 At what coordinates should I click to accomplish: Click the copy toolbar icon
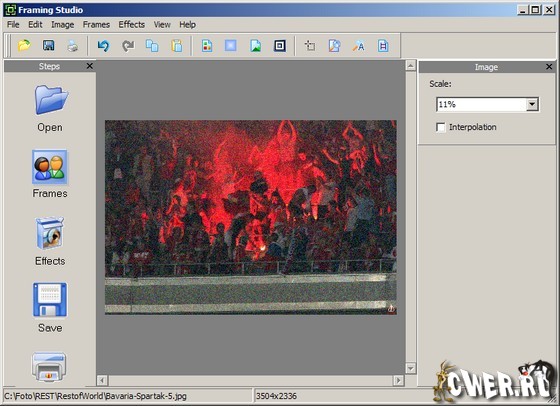click(x=152, y=46)
